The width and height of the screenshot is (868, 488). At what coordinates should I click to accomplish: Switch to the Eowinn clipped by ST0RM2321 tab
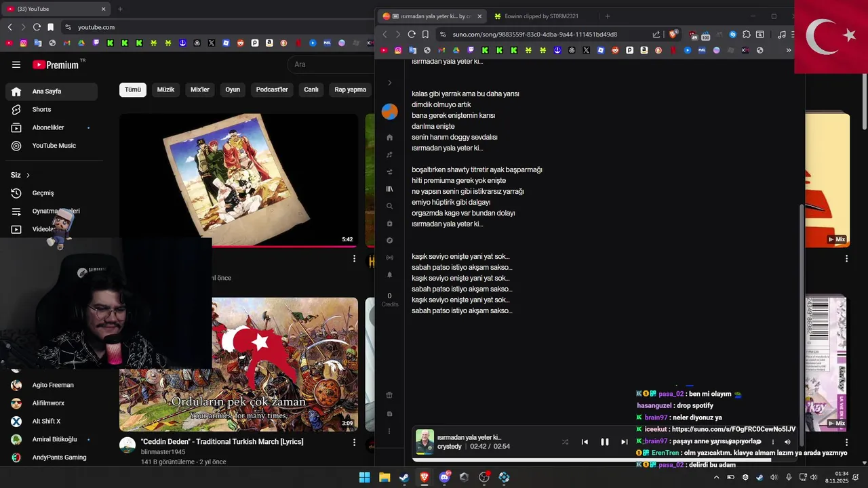(542, 16)
